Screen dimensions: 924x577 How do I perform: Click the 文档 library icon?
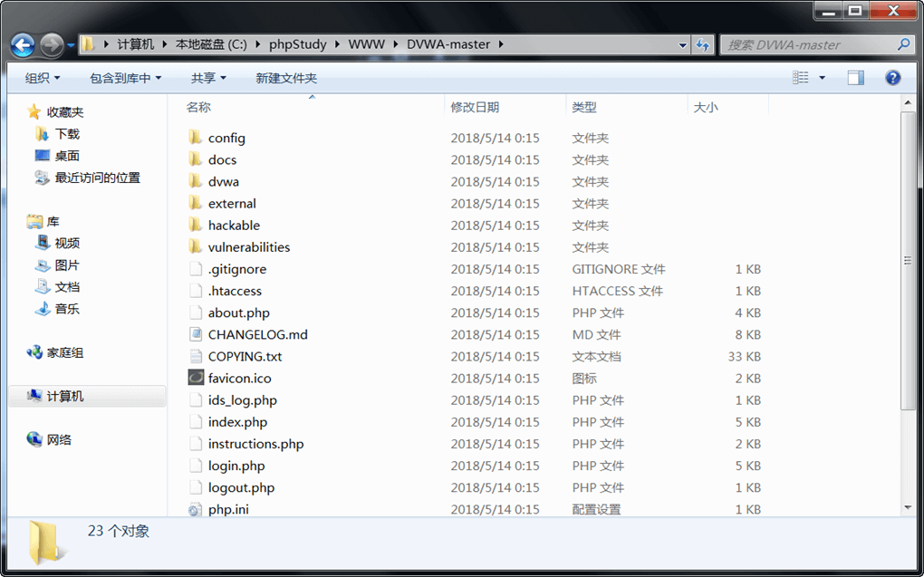pyautogui.click(x=43, y=286)
